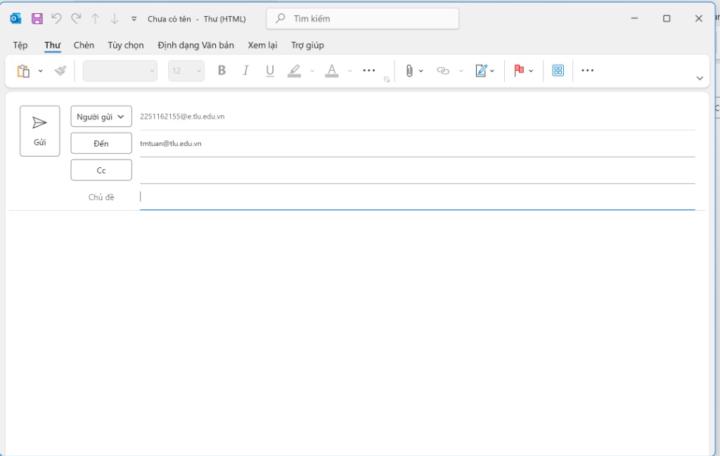The image size is (720, 456).
Task: Click the Cc button
Action: (101, 170)
